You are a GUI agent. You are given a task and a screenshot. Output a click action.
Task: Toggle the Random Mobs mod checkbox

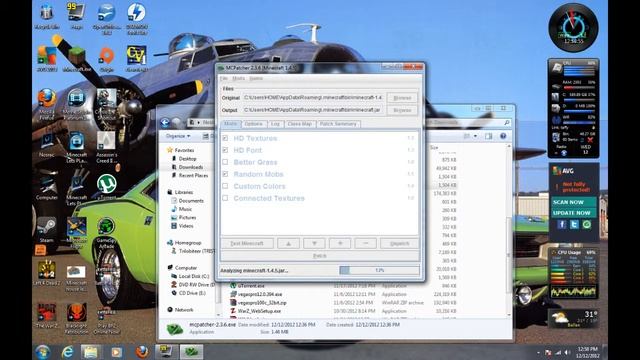225,174
